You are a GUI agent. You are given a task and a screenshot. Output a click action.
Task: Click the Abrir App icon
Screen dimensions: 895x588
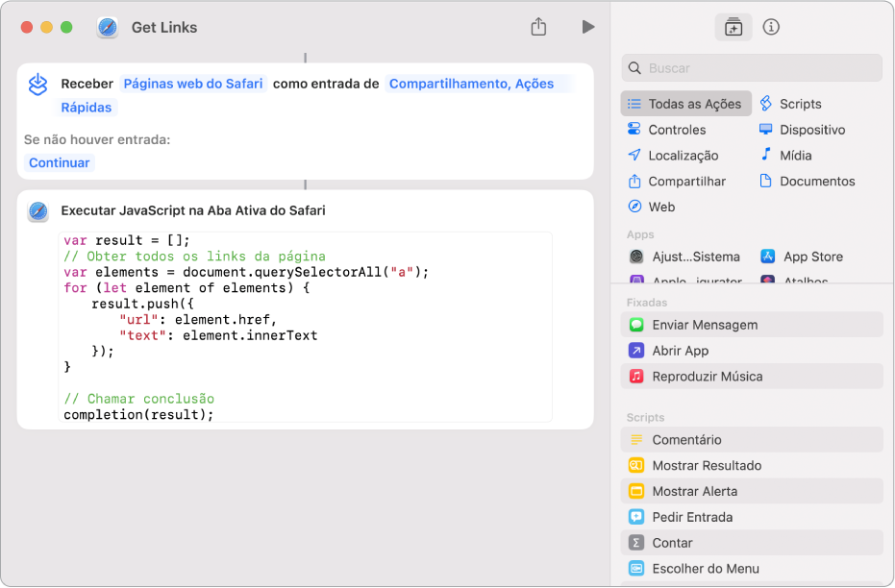[x=636, y=351]
